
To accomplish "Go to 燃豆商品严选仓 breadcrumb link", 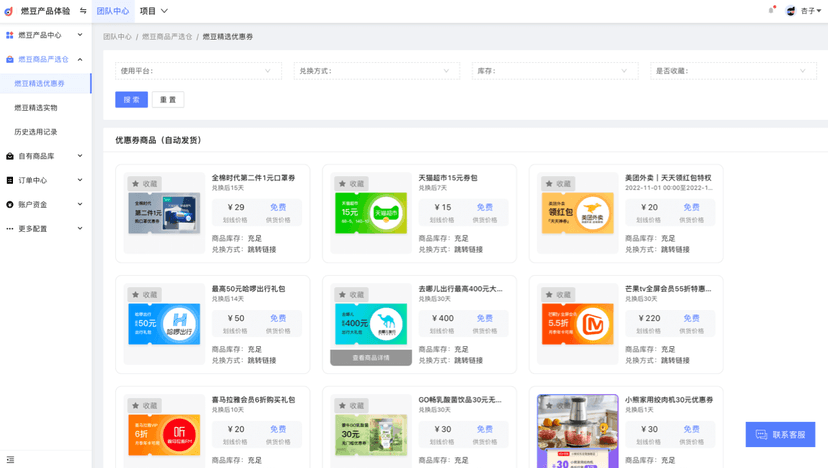I will [167, 36].
